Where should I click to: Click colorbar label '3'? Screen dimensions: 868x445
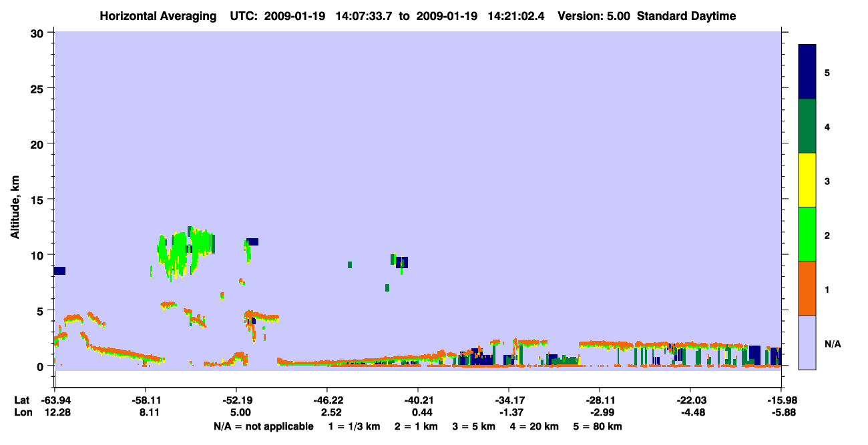tap(827, 181)
